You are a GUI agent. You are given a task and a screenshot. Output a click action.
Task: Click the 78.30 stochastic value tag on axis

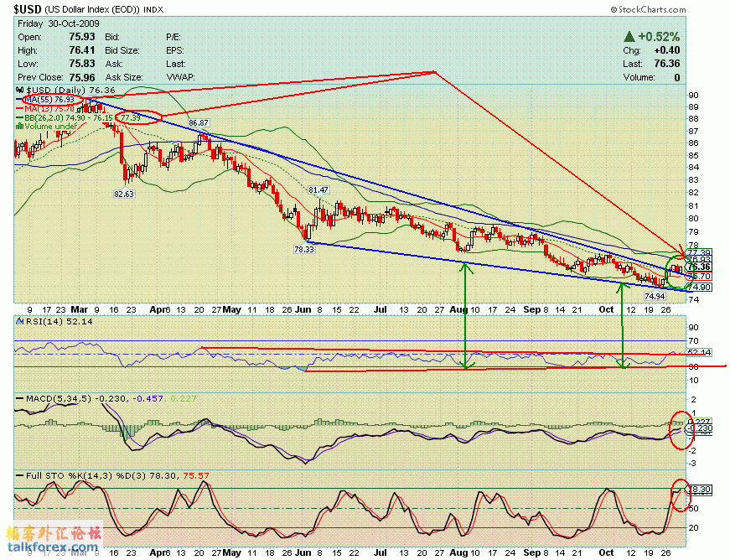coord(700,490)
